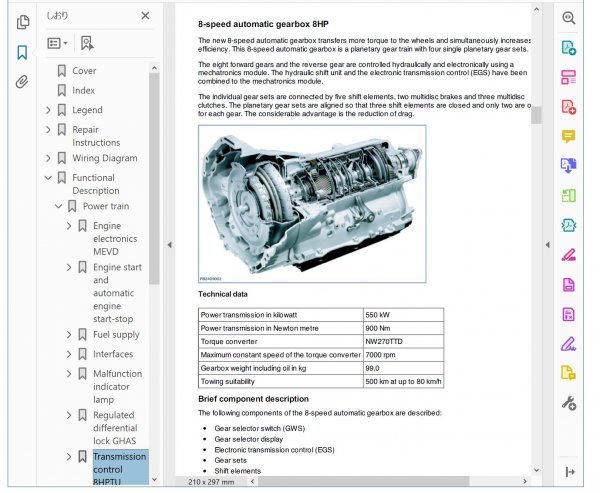Click the 'NW270TTD' table cell
The width and height of the screenshot is (600, 493).
[403, 341]
